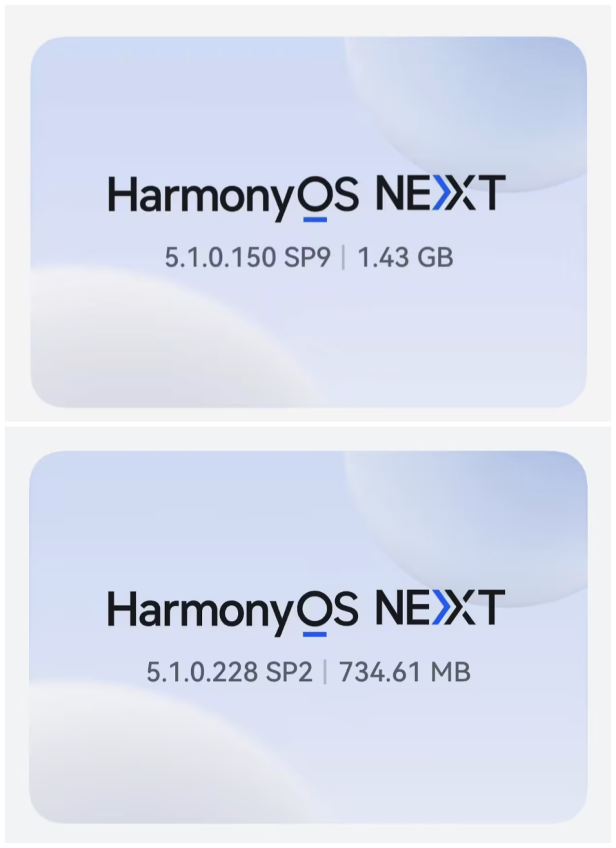The width and height of the screenshot is (616, 848).
Task: Click the word Harmony on the 1.43 GB card
Action: pyautogui.click(x=202, y=196)
